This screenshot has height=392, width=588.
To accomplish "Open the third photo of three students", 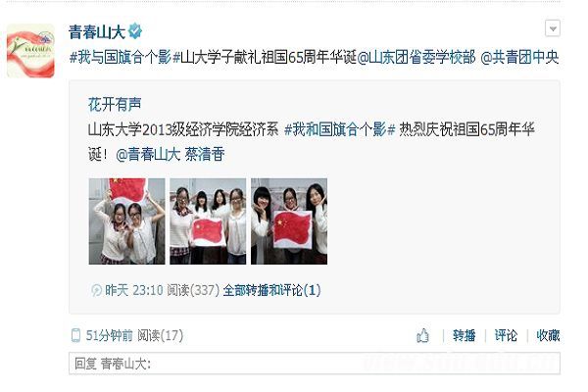I will pyautogui.click(x=289, y=221).
